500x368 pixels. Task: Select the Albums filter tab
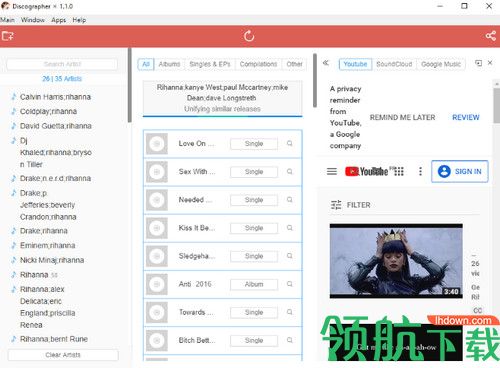169,64
